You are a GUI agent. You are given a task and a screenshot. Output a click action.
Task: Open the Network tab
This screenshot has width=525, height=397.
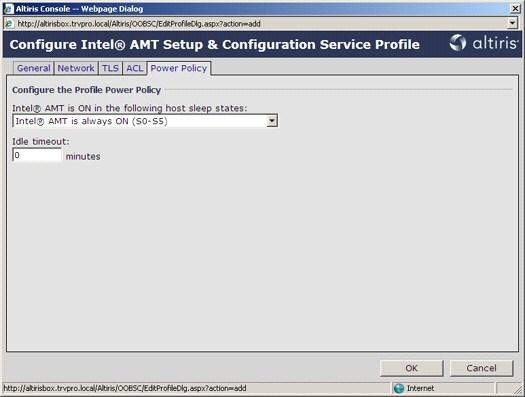click(x=76, y=68)
